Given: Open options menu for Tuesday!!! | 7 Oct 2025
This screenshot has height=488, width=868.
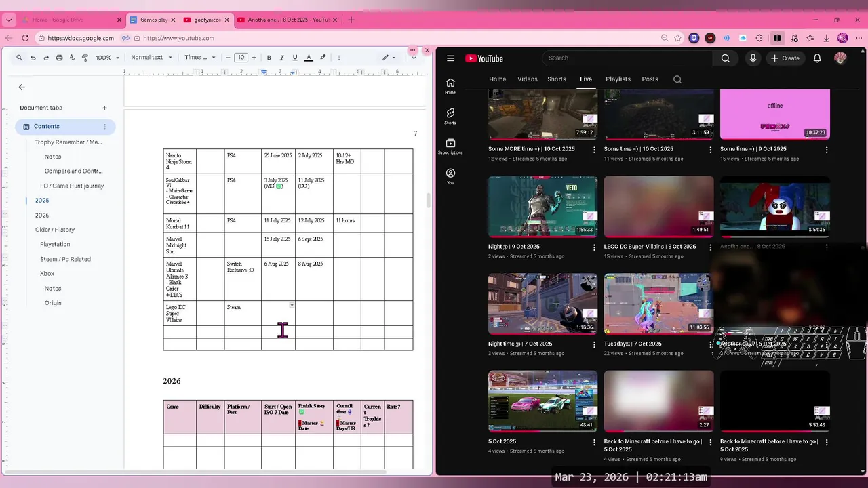Looking at the screenshot, I should point(711,344).
